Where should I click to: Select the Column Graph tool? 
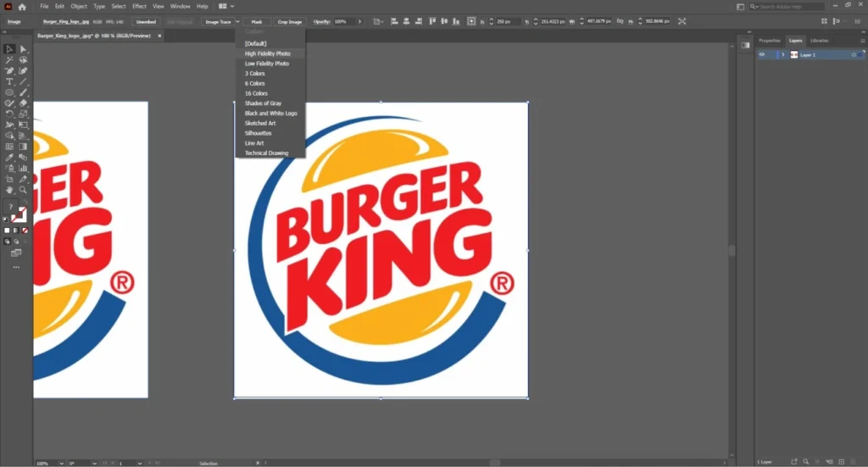point(23,168)
